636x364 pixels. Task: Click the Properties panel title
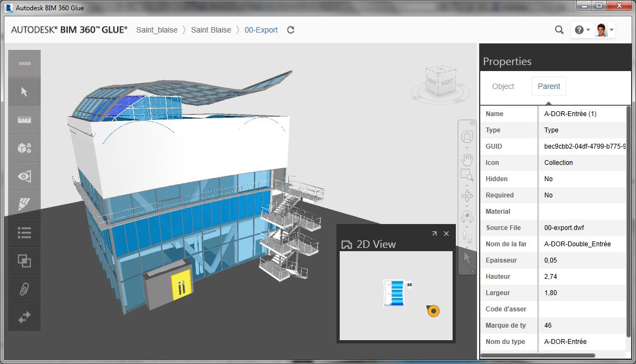coord(507,61)
